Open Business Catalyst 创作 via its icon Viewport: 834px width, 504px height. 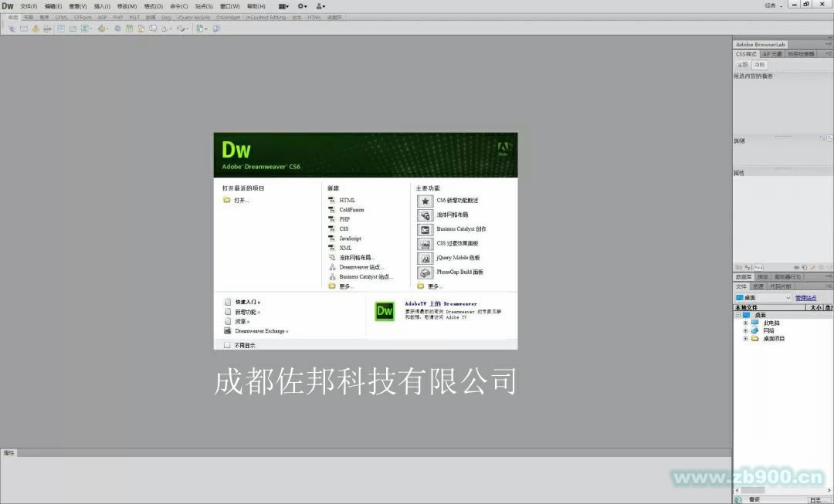pos(425,228)
